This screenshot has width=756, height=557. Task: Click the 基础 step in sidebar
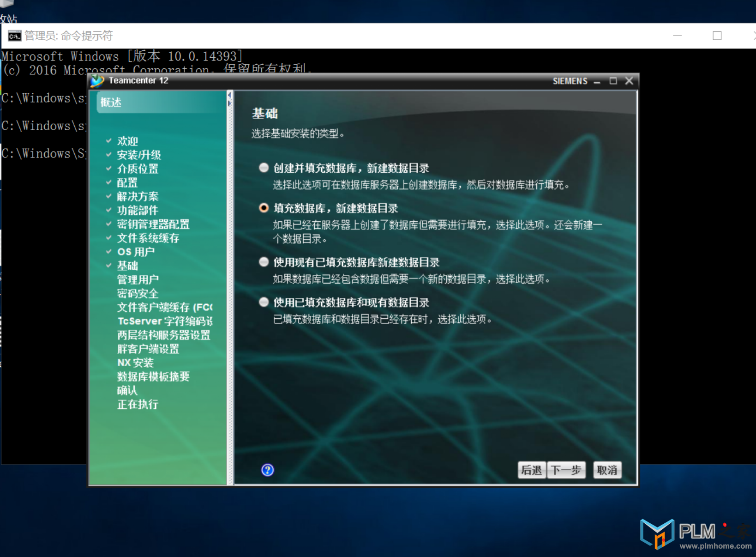coord(127,266)
